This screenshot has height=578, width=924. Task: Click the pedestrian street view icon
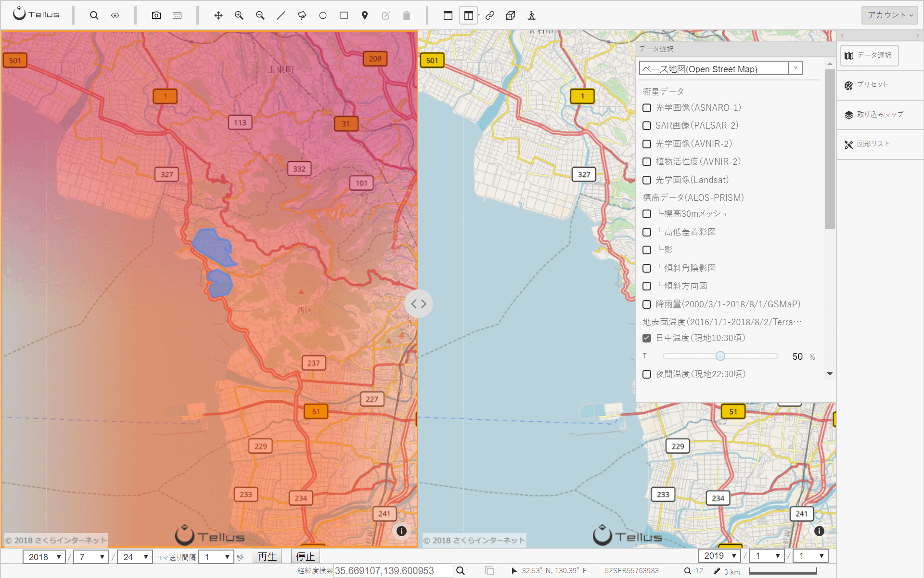tap(532, 15)
